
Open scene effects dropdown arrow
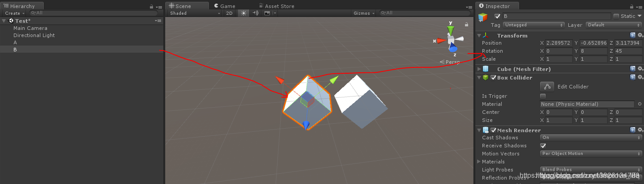point(275,13)
